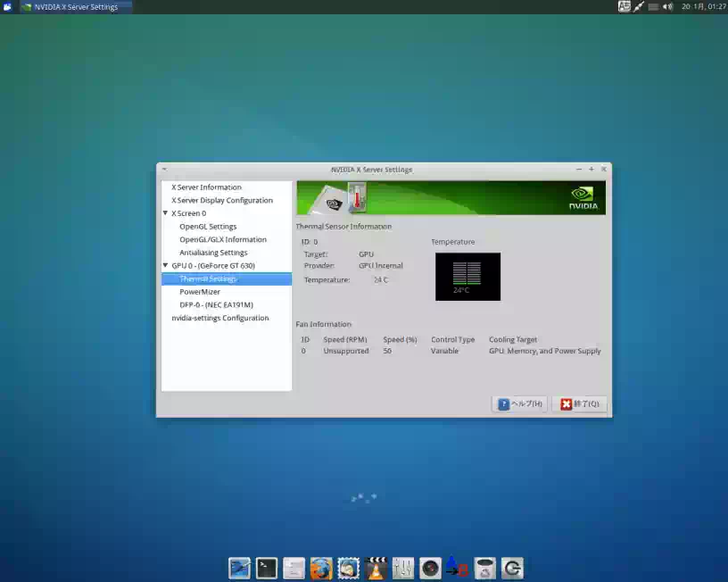This screenshot has height=582, width=728.
Task: Click the Speed (%) column header
Action: point(400,339)
